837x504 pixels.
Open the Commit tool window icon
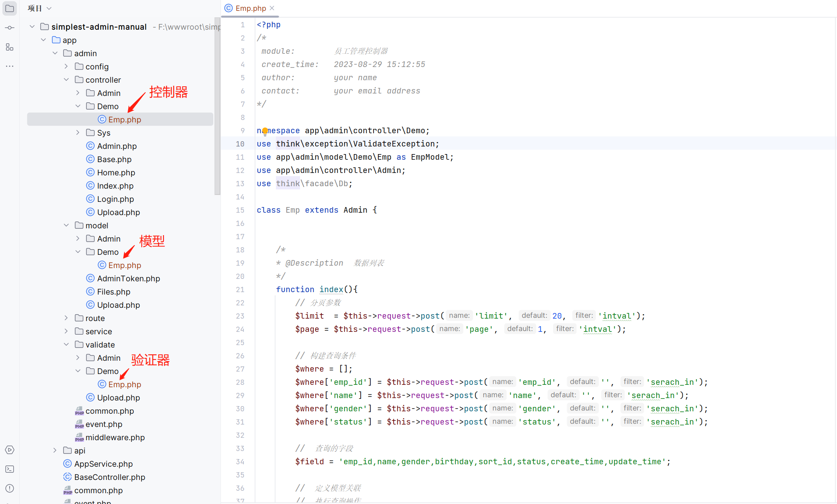10,28
